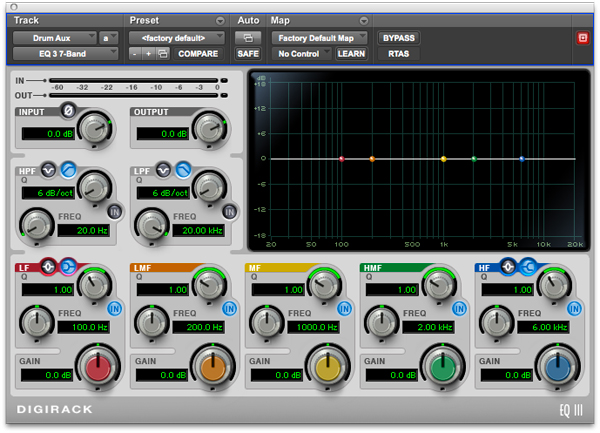This screenshot has width=600, height=433.
Task: Click the red target button icon
Action: (582, 38)
